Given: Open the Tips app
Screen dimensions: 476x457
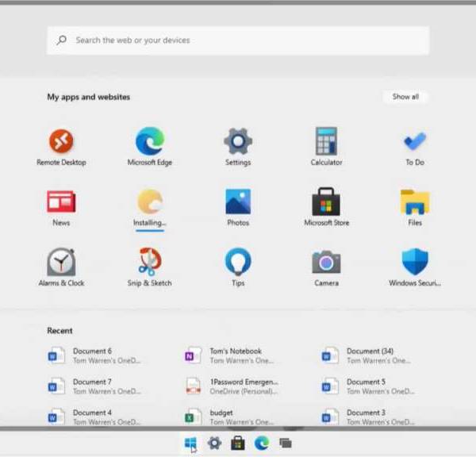Looking at the screenshot, I should 238,263.
